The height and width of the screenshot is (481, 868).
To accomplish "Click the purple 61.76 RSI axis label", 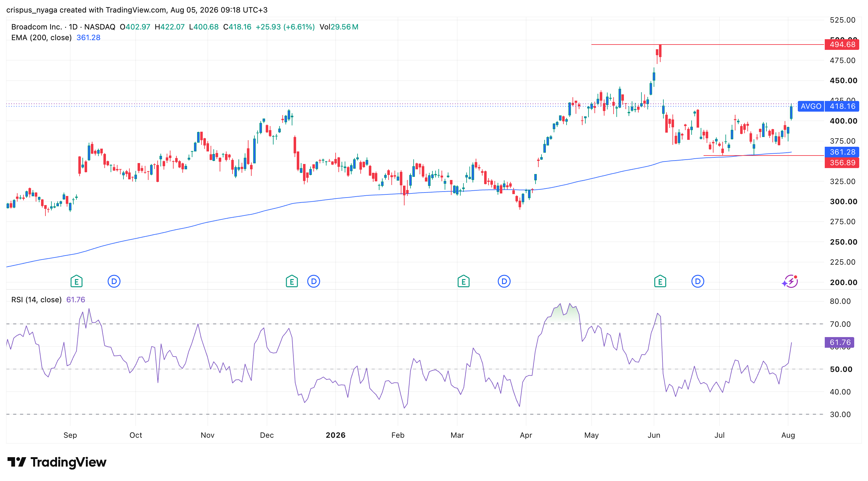I will 840,342.
